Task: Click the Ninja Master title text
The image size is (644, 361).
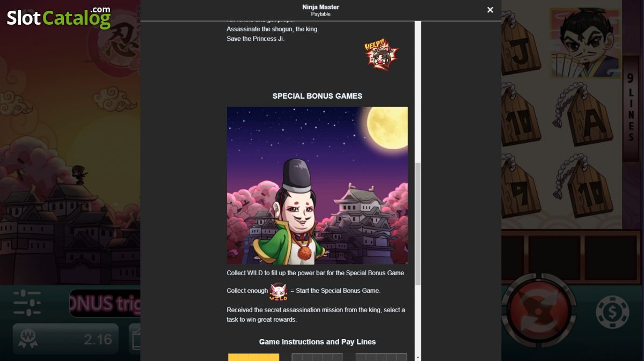Action: click(x=321, y=7)
